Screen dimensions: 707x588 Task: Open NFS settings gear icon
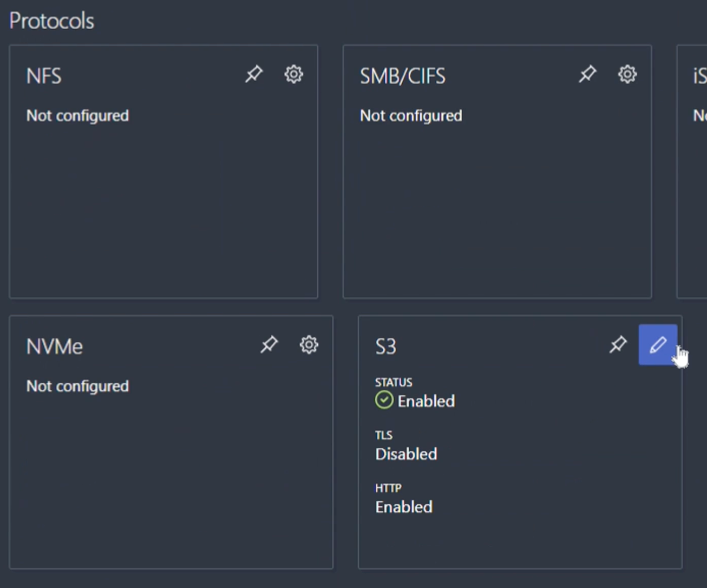(293, 74)
